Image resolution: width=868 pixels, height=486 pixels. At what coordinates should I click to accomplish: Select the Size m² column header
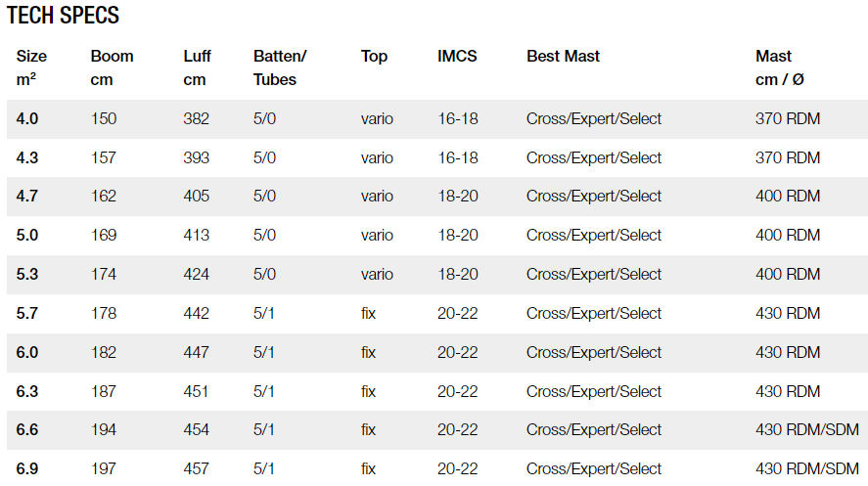[x=31, y=68]
